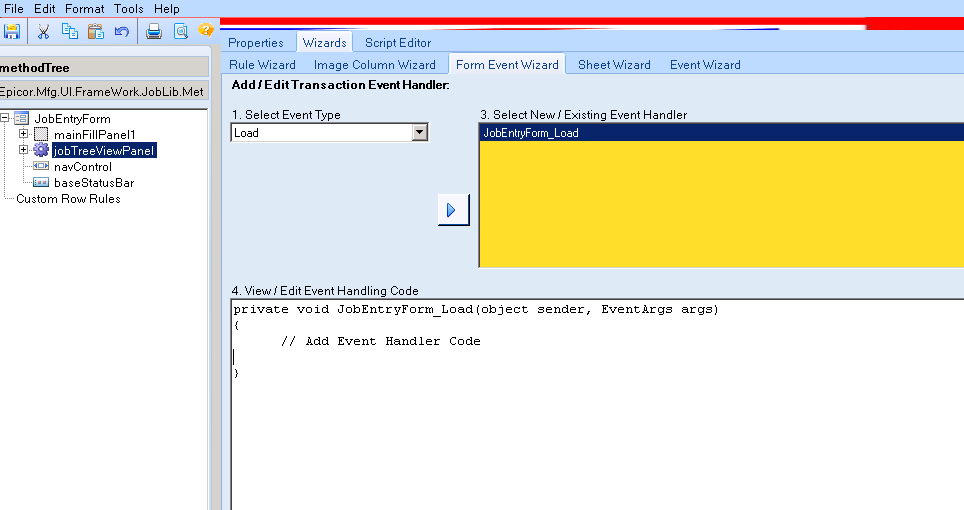Select Custom Row Rules tree item

pos(68,198)
